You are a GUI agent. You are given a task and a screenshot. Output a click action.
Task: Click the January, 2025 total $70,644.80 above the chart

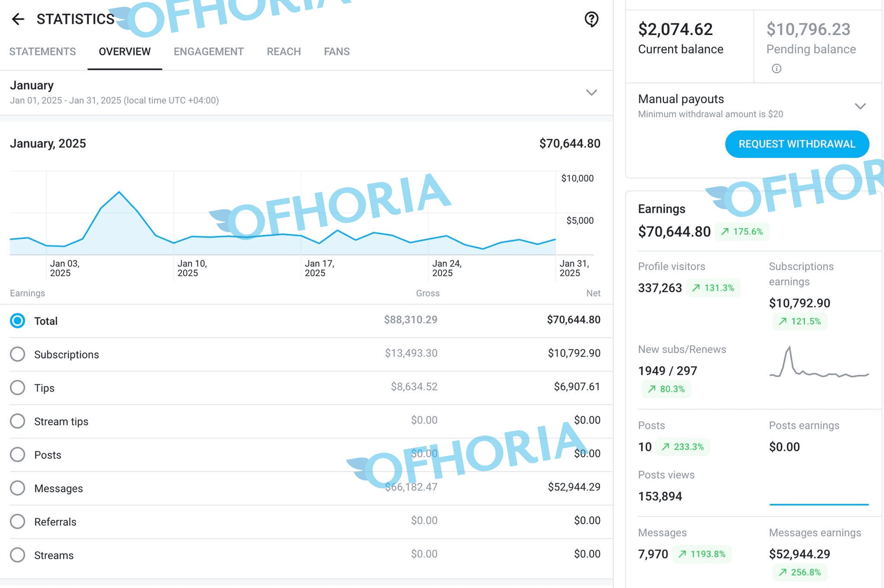click(570, 144)
